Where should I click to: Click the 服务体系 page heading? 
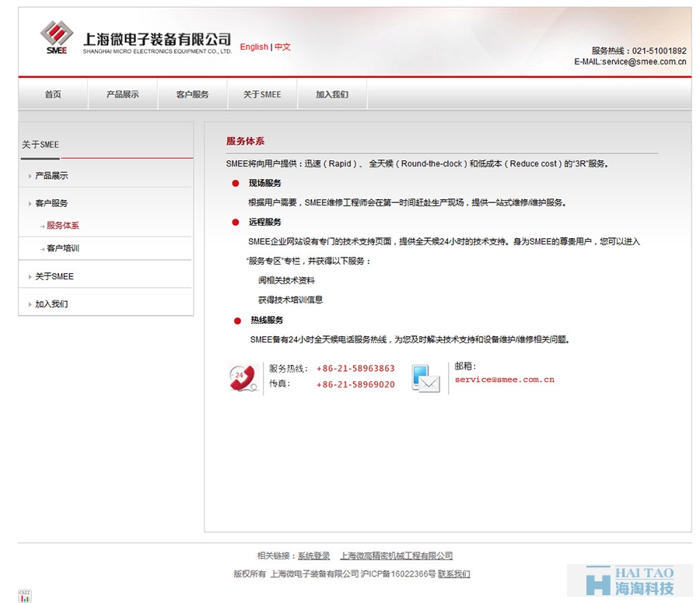[245, 141]
